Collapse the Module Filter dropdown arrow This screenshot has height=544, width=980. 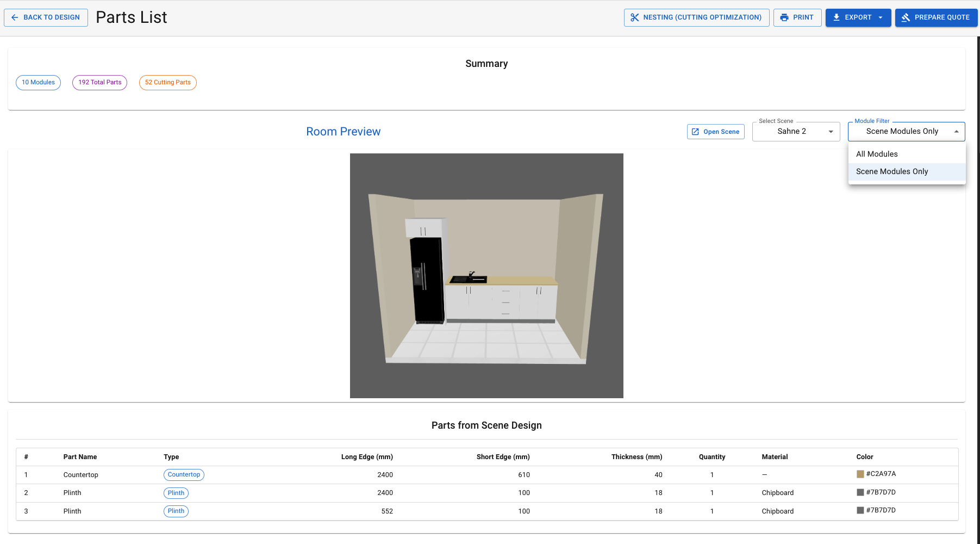[956, 132]
